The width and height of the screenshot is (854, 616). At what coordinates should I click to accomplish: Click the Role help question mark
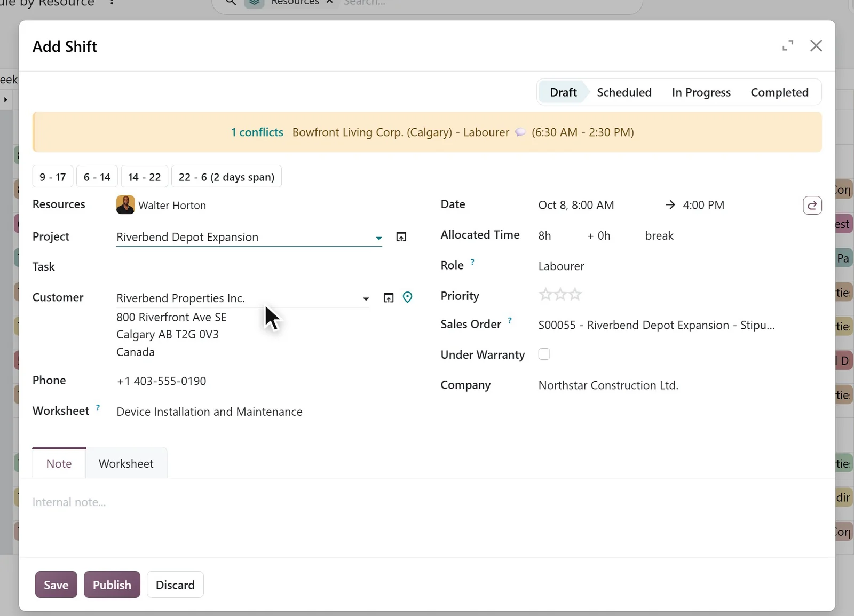[472, 262]
